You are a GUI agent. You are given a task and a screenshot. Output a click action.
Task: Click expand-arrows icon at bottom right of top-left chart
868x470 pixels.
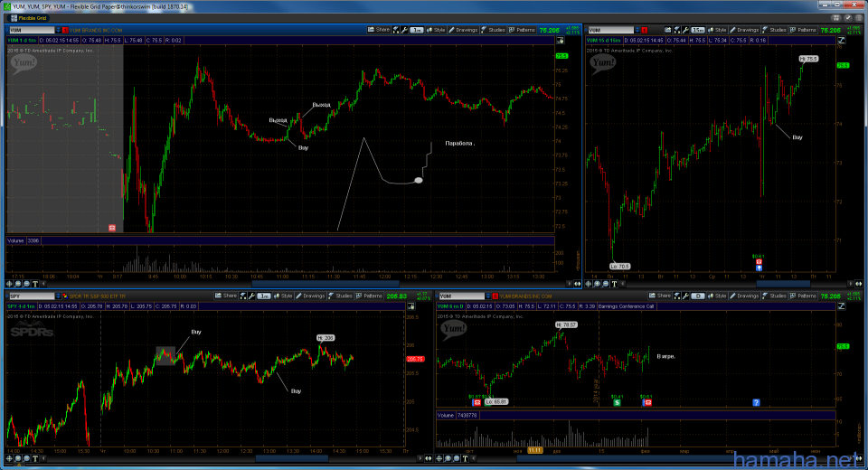coord(577,284)
